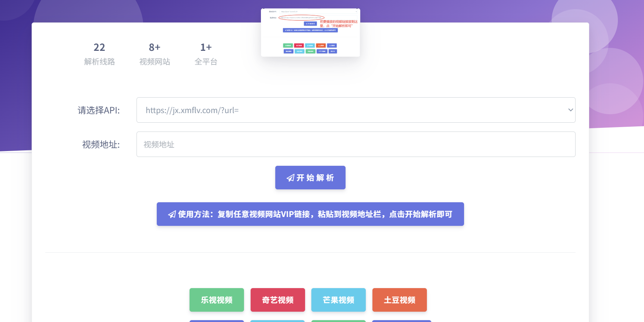Click the 开始解析 button
Image resolution: width=644 pixels, height=322 pixels.
pos(310,178)
